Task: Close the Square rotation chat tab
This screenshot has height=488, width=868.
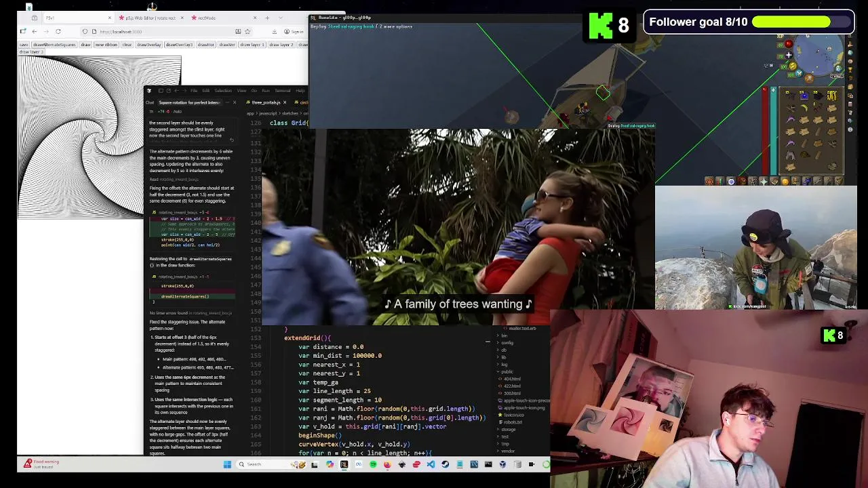Action: pyautogui.click(x=235, y=102)
